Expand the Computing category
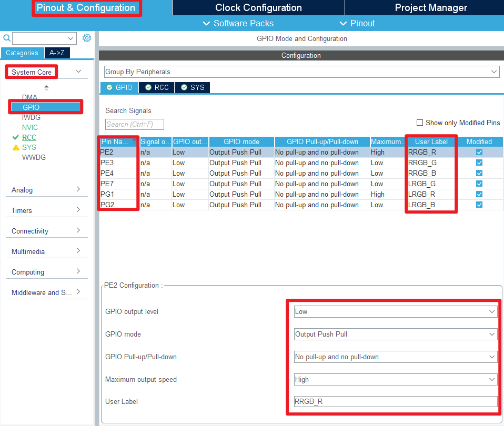The height and width of the screenshot is (426, 504). tap(78, 271)
